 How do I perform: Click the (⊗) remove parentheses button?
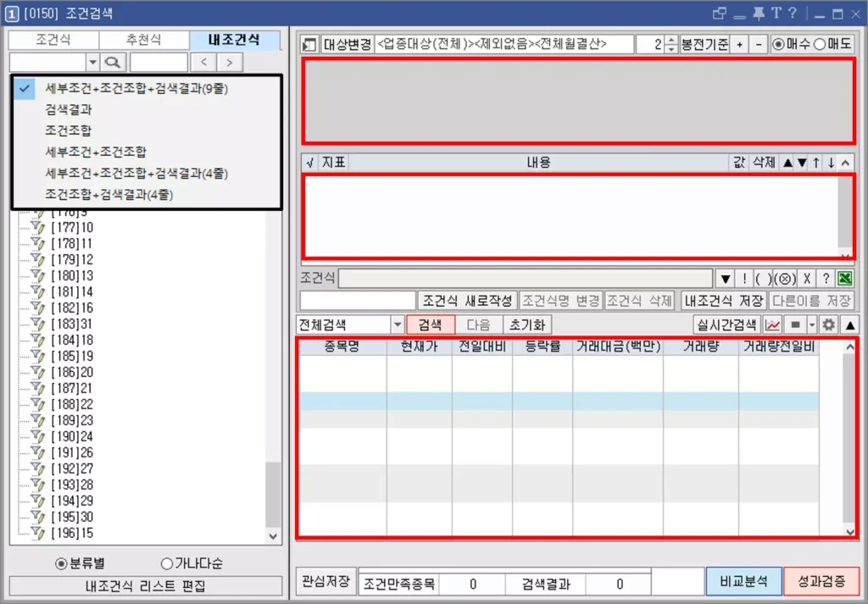click(x=785, y=278)
